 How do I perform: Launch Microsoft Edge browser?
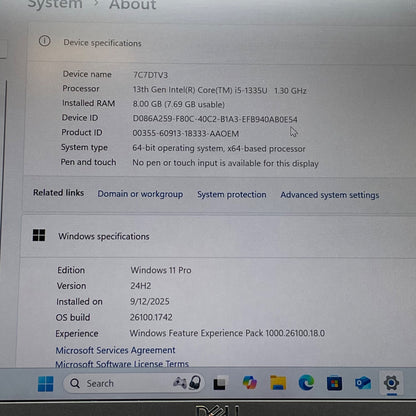click(306, 382)
